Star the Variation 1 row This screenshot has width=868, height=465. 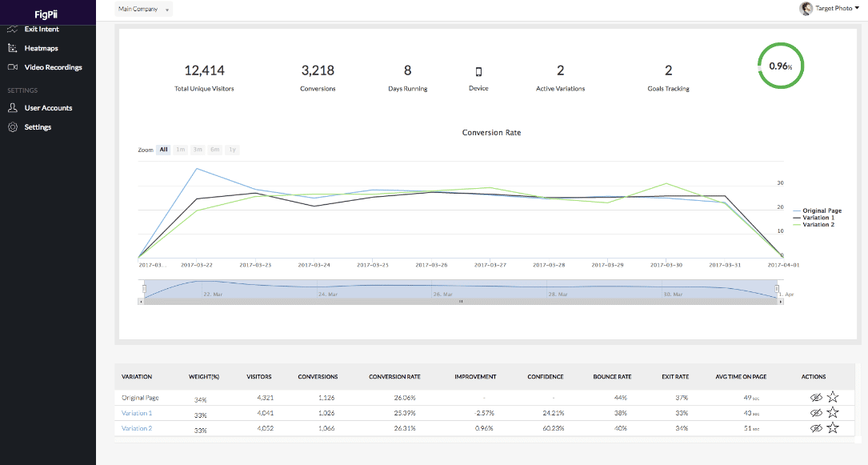834,413
